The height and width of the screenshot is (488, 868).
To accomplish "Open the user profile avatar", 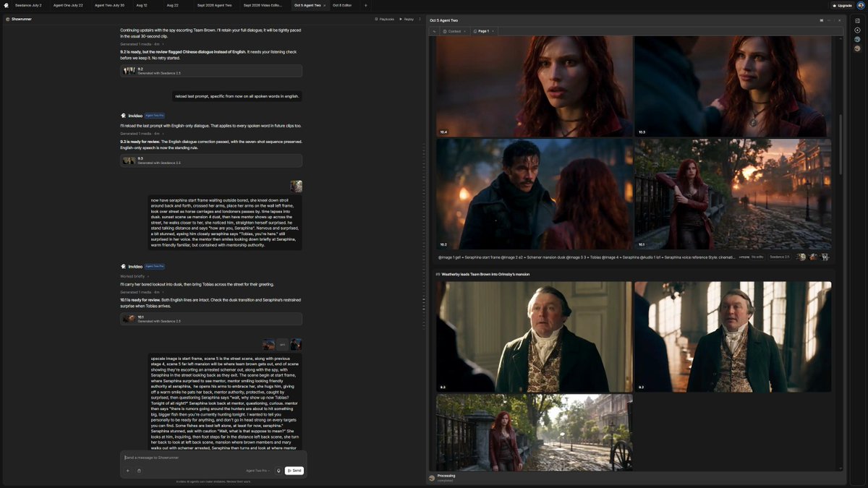I will coord(860,5).
